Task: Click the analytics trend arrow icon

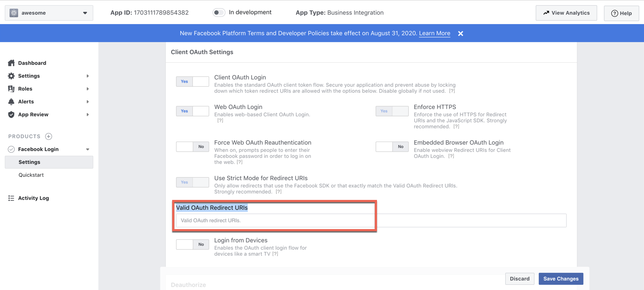Action: point(546,13)
